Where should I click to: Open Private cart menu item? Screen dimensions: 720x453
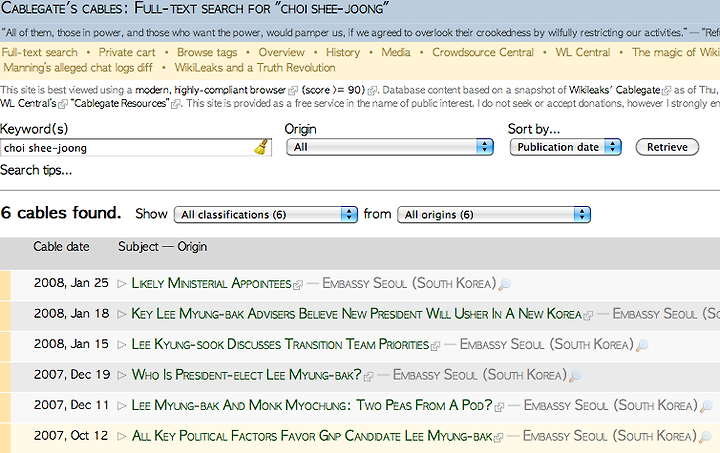[127, 52]
